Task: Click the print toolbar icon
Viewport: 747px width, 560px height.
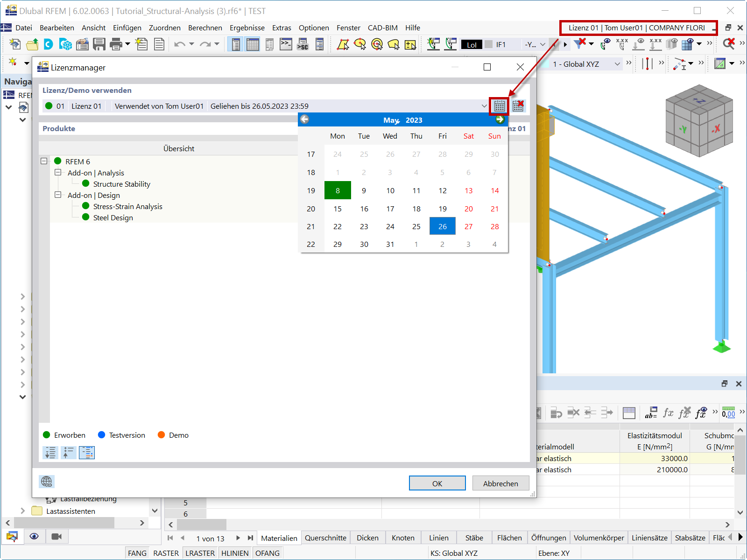Action: [x=115, y=44]
